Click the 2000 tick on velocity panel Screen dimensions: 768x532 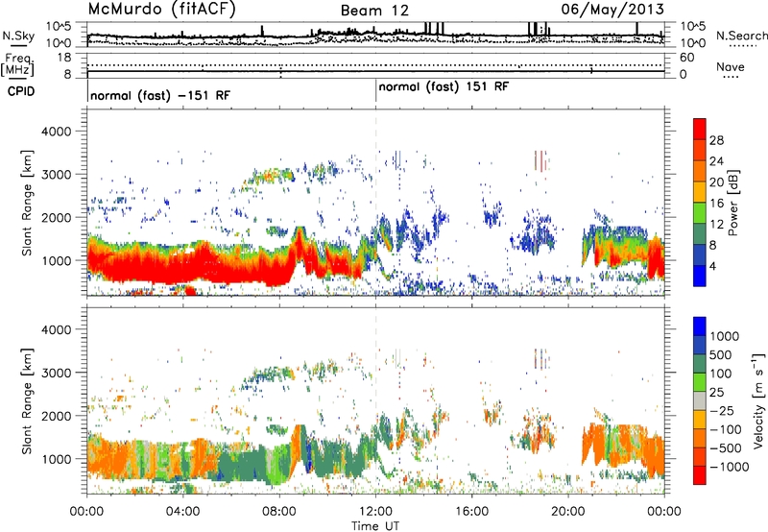tap(56, 416)
